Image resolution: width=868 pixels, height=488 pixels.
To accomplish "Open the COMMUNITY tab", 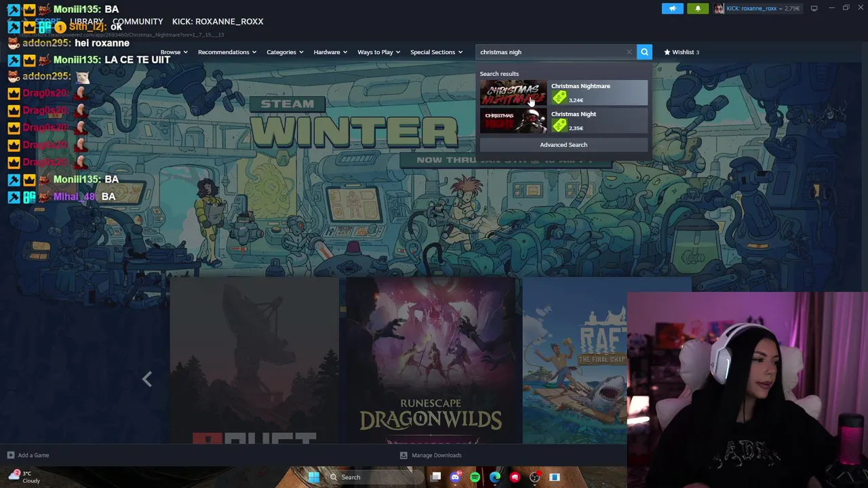I will point(138,22).
